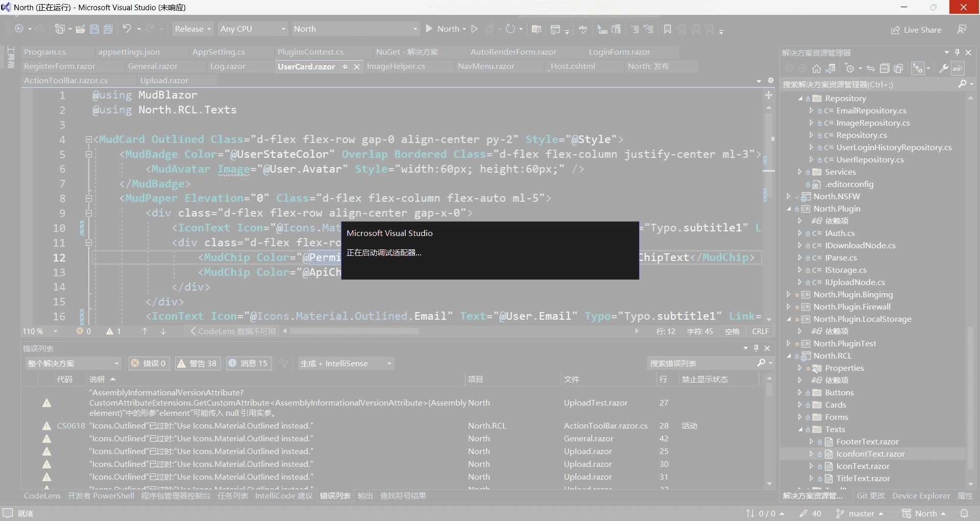980x521 pixels.
Task: Click Pending Changes Filter clock icon
Action: click(x=849, y=68)
